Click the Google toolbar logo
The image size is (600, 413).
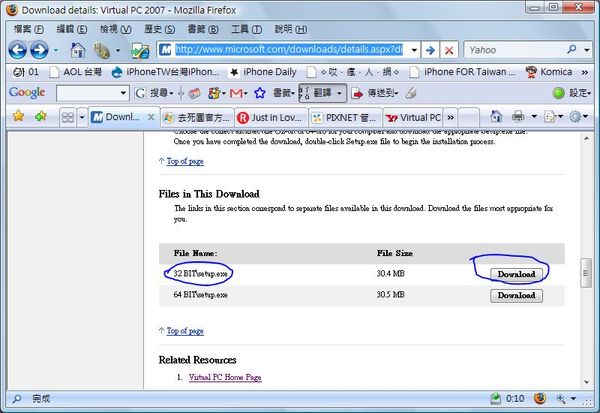[x=27, y=93]
